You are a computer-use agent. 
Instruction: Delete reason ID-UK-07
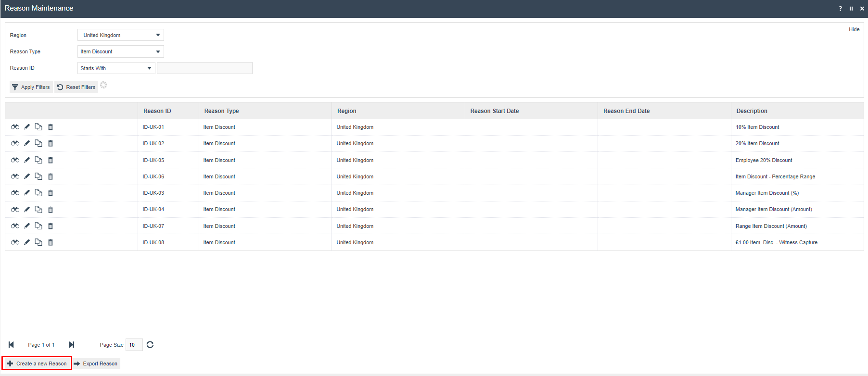[51, 226]
